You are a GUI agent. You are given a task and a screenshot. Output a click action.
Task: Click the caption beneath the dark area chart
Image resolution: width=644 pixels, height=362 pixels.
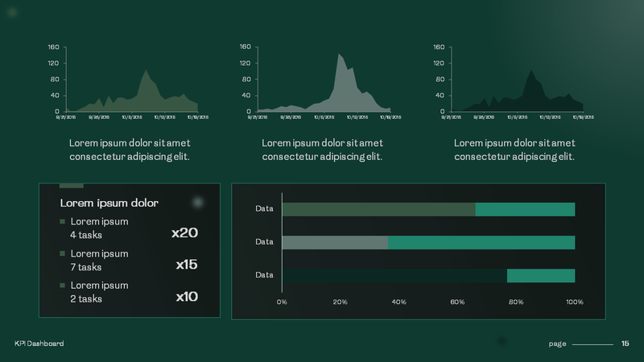pyautogui.click(x=514, y=150)
